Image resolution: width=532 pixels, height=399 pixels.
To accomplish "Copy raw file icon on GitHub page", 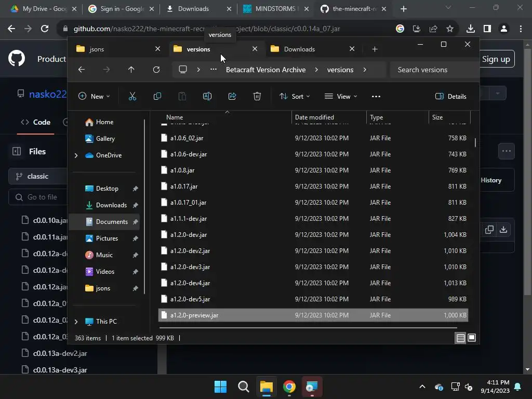I will click(x=489, y=230).
